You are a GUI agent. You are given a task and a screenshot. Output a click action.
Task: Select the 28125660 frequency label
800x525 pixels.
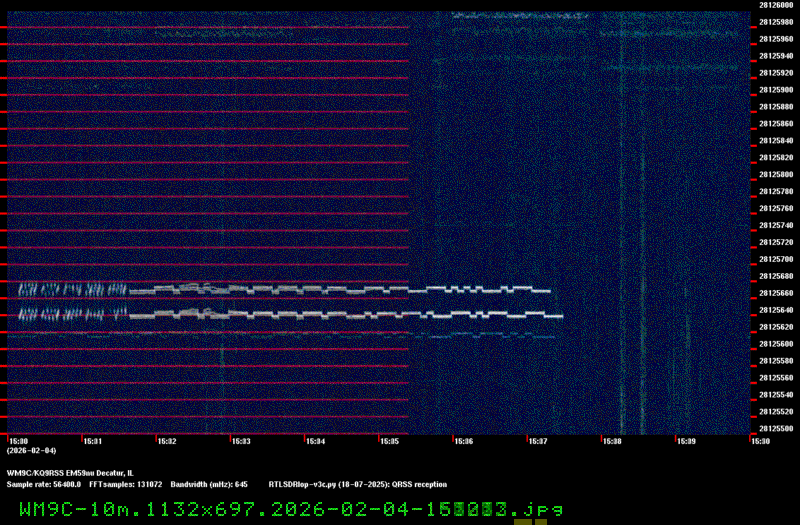[x=775, y=293]
